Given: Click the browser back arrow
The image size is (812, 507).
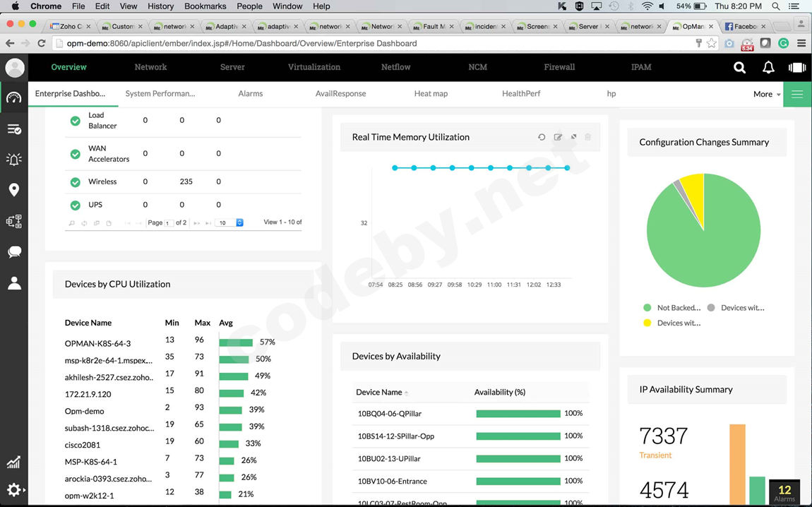Looking at the screenshot, I should pyautogui.click(x=10, y=44).
